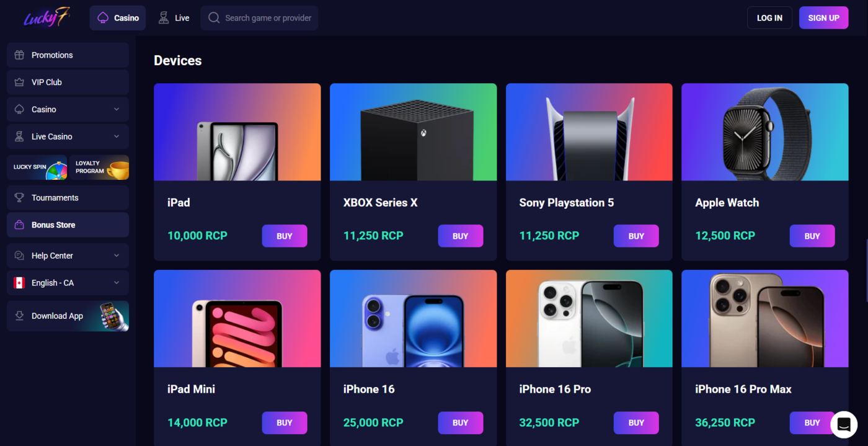The height and width of the screenshot is (446, 868).
Task: Switch to the Live tab
Action: point(174,18)
